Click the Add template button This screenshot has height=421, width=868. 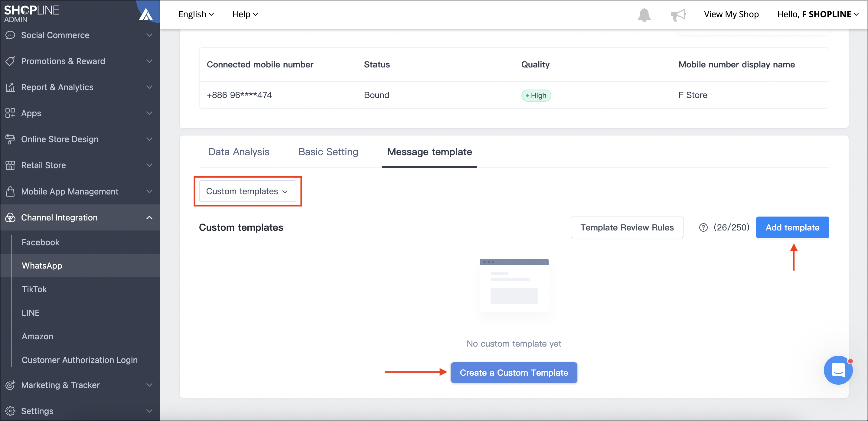point(792,227)
